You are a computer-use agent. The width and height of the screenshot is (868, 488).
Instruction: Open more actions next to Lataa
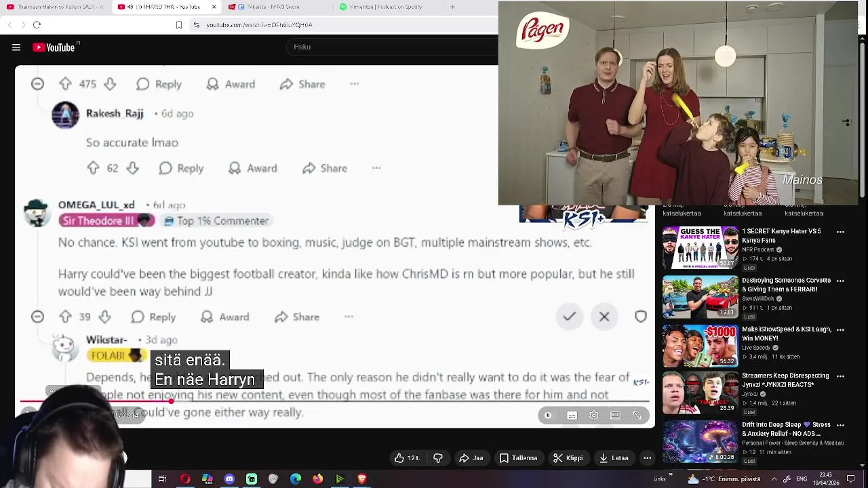[647, 458]
